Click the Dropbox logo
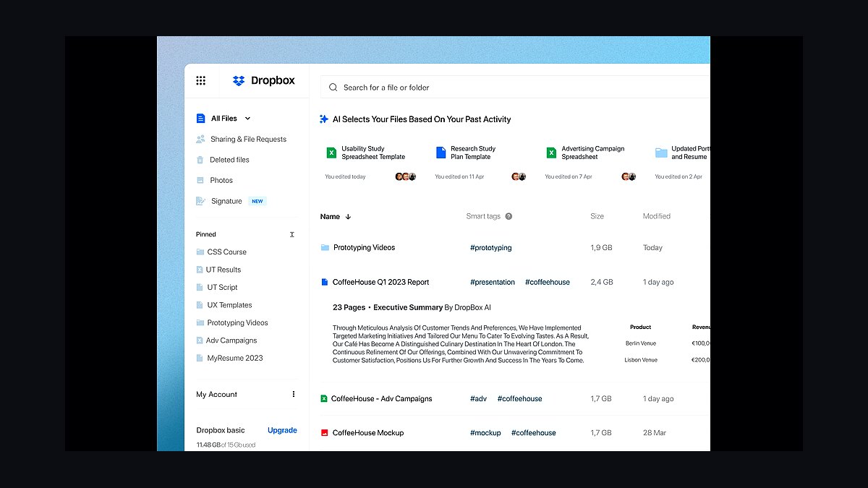The height and width of the screenshot is (488, 868). tap(263, 80)
